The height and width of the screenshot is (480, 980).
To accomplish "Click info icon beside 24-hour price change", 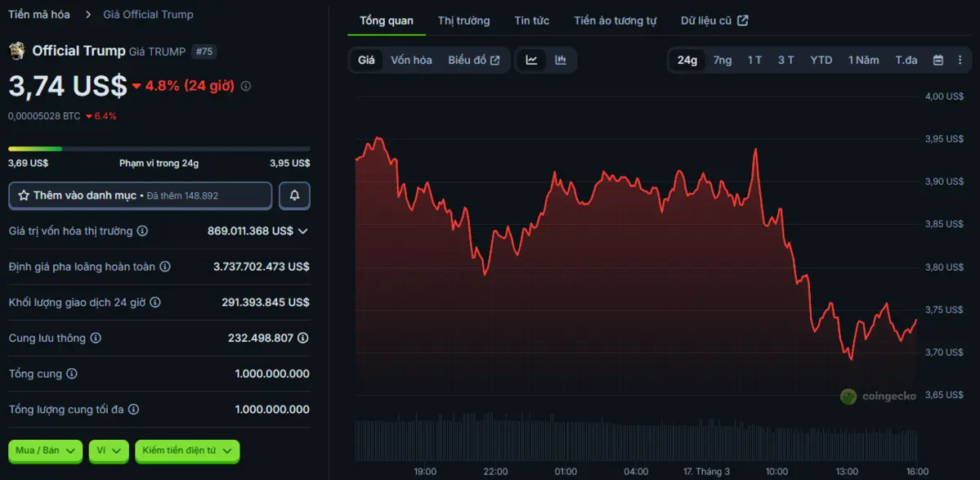I will [x=246, y=86].
